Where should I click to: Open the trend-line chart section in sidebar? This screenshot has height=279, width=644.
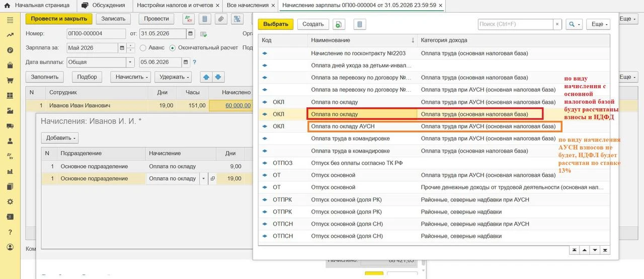10,35
